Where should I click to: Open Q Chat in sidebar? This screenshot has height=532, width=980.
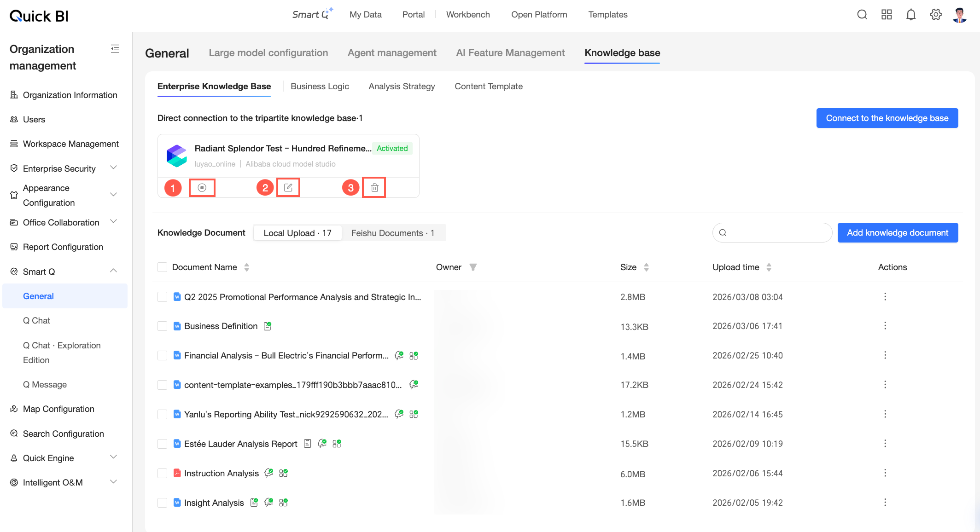(x=36, y=321)
